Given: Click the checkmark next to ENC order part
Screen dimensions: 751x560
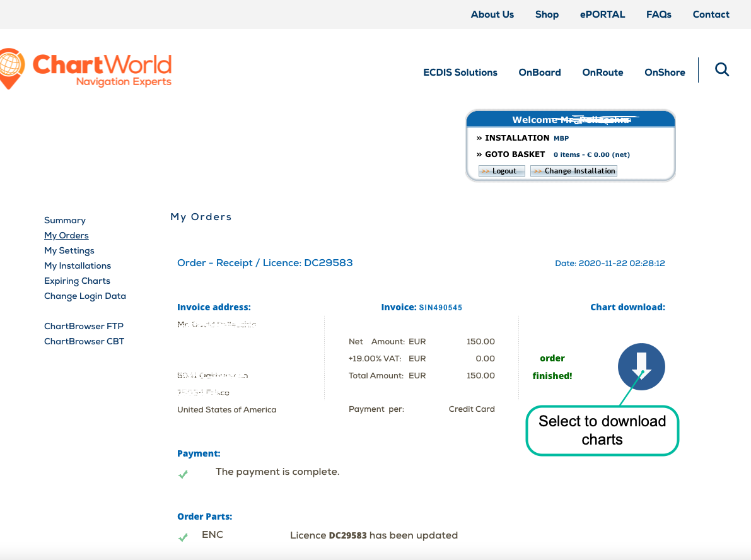Looking at the screenshot, I should 183,537.
